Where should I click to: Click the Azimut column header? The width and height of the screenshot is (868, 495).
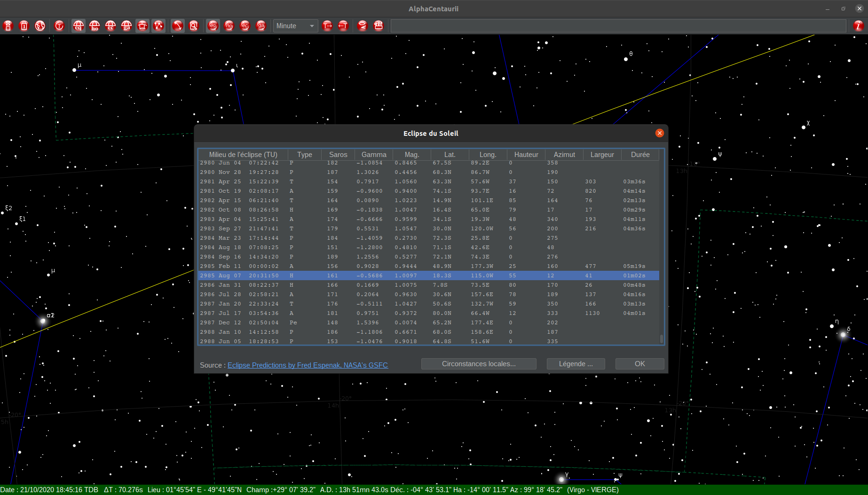(564, 155)
